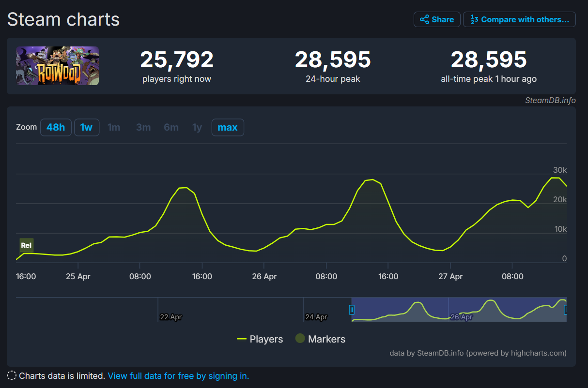Click the data by SteamDB.info credit text
588x388 pixels.
(x=478, y=353)
